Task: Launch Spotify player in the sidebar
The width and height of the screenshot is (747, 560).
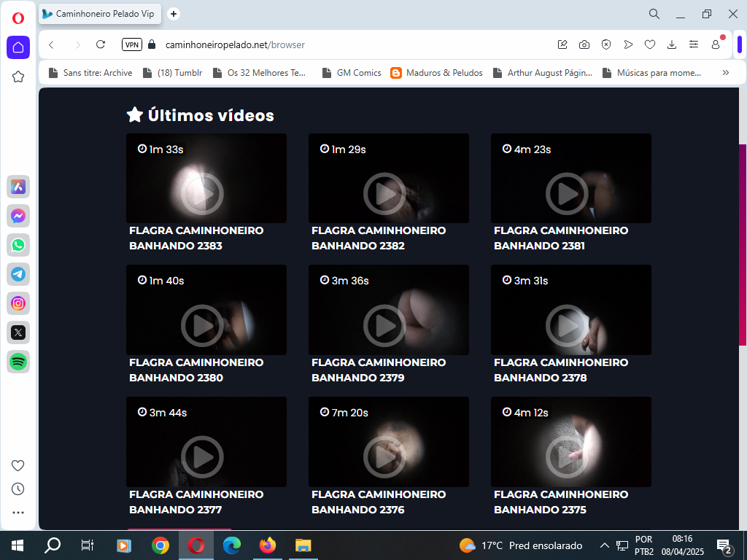Action: (x=18, y=362)
